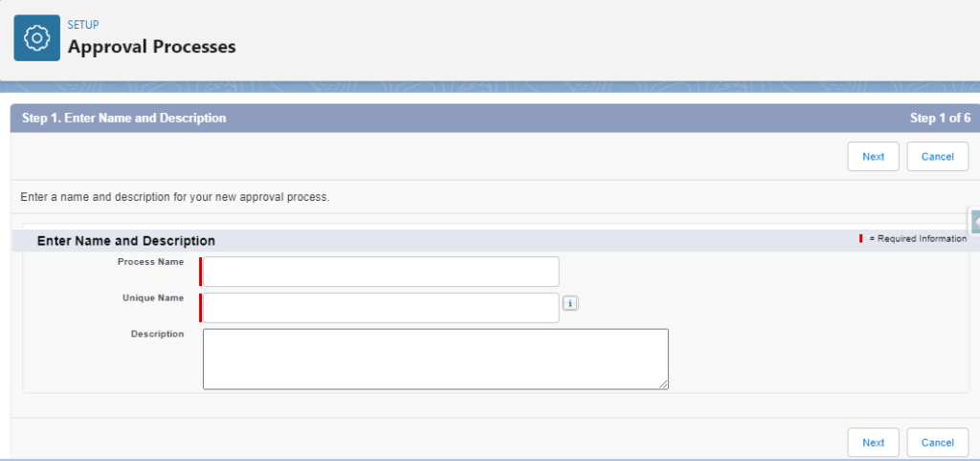Focus the Process Name input field
Viewport: 980px width, 461px height.
pos(381,272)
